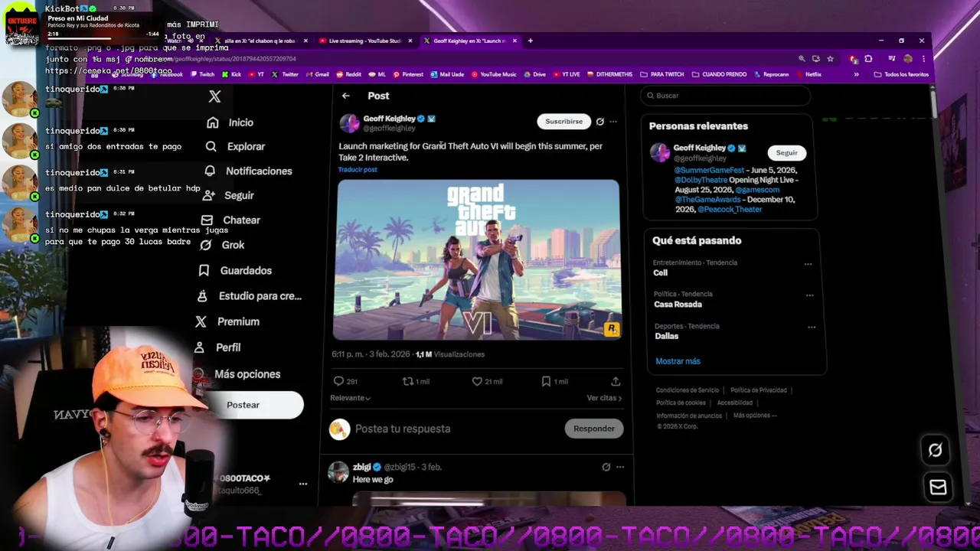Click the X logo in sidebar
The width and height of the screenshot is (980, 551).
tap(214, 96)
